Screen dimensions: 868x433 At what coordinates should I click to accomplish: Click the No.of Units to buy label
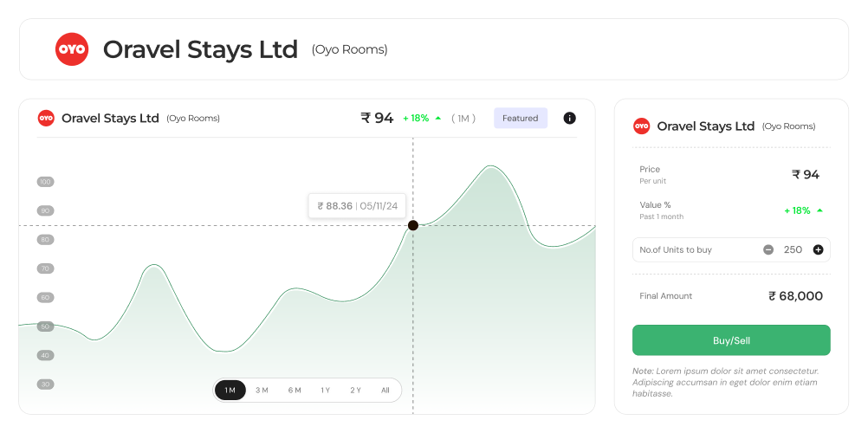(676, 249)
